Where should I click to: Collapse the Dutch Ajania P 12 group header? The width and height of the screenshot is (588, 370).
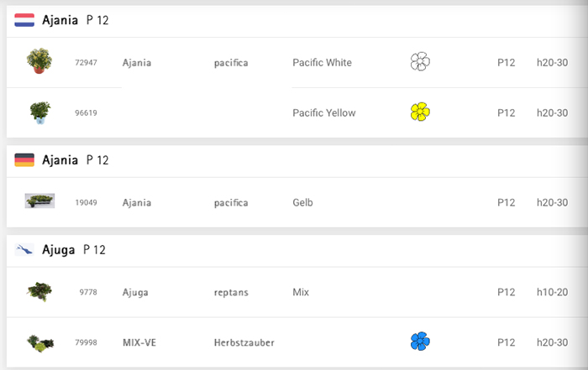[x=297, y=21]
